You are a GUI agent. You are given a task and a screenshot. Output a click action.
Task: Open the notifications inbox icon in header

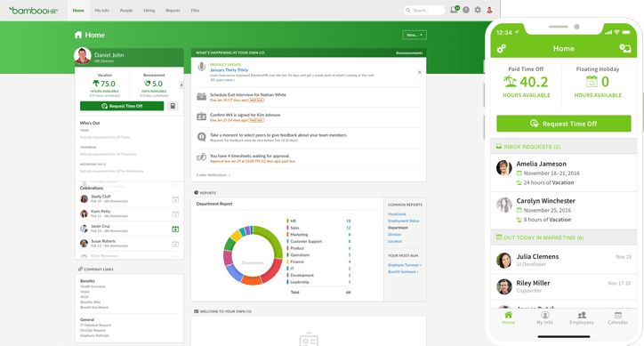[455, 10]
